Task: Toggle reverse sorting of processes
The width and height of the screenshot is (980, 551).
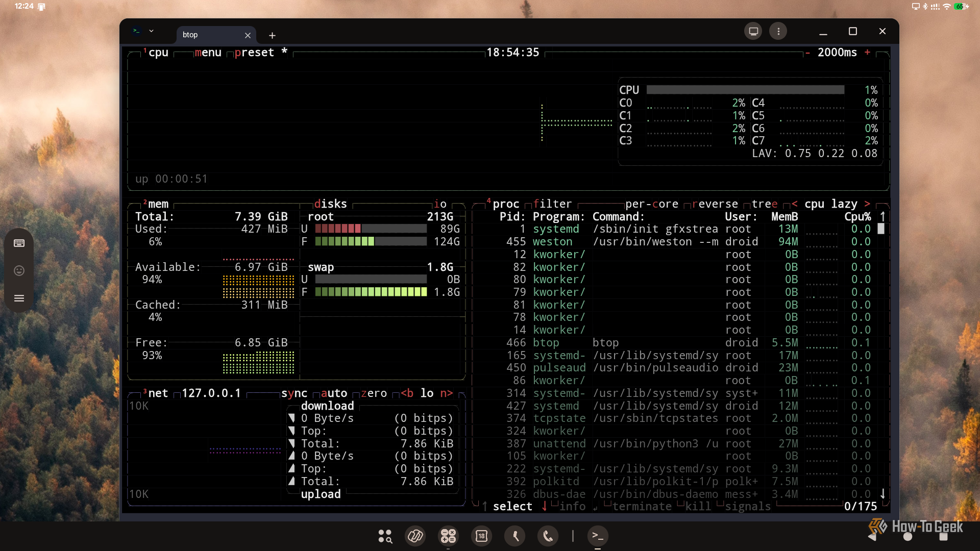Action: click(715, 204)
